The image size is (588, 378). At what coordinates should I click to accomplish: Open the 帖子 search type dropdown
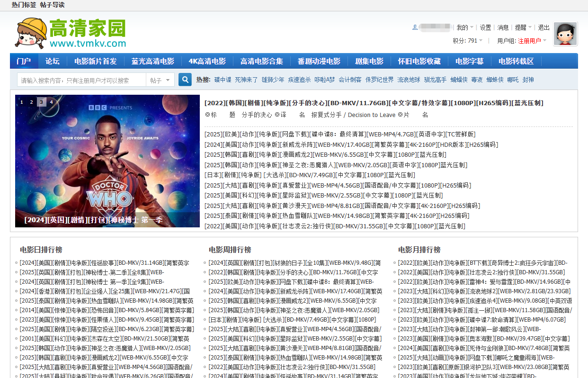click(x=160, y=80)
